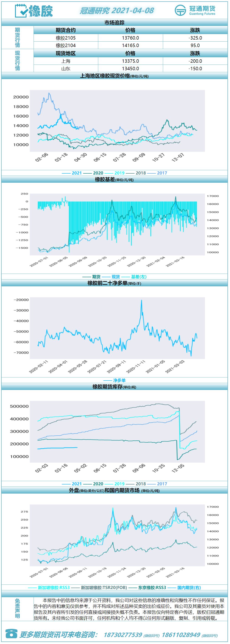Select the 2021 legend in Shanghai spot price chart
This screenshot has height=644, width=230.
pos(72,173)
